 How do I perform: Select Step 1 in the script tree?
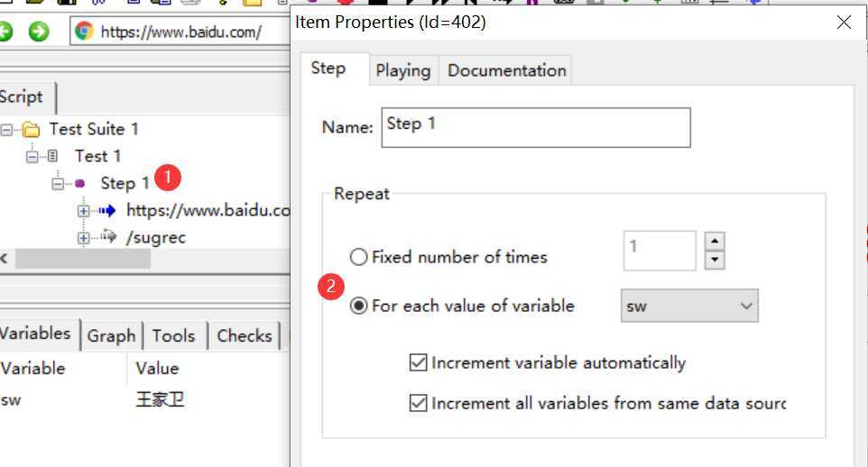pyautogui.click(x=125, y=183)
